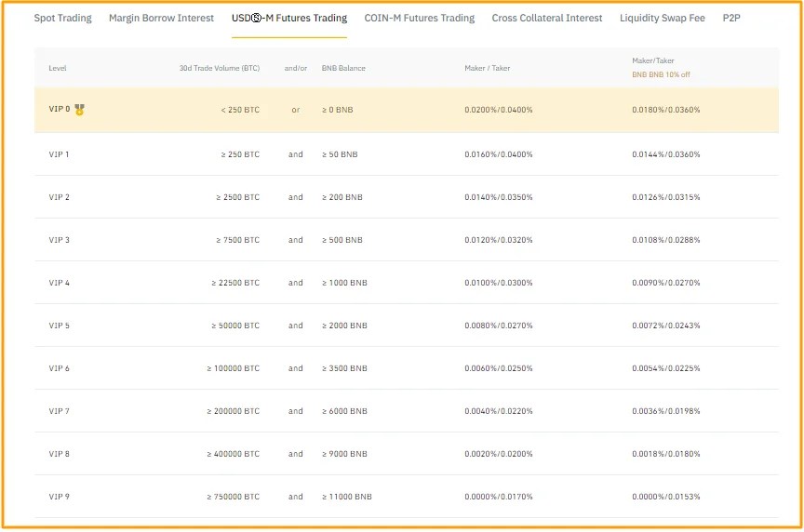Open the Liquidity Swap Fee tab
Viewport: 804px width, 532px height.
(662, 18)
